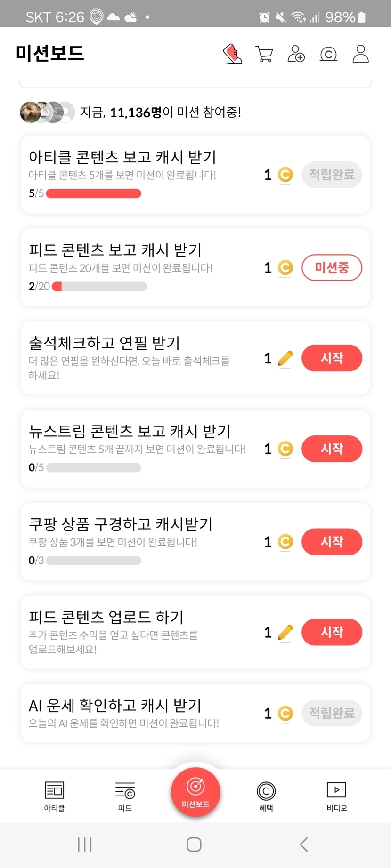The height and width of the screenshot is (868, 391).
Task: Open the user profile icon
Action: point(360,54)
